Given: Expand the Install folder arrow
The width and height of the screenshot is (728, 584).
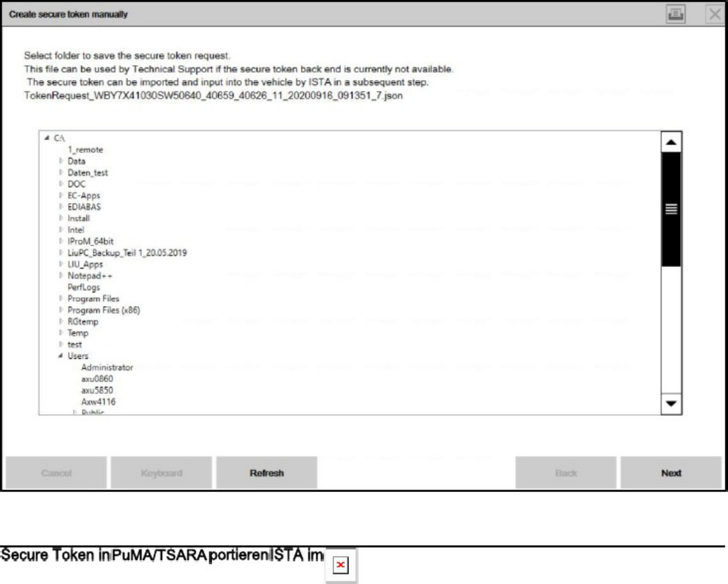Looking at the screenshot, I should pos(61,218).
